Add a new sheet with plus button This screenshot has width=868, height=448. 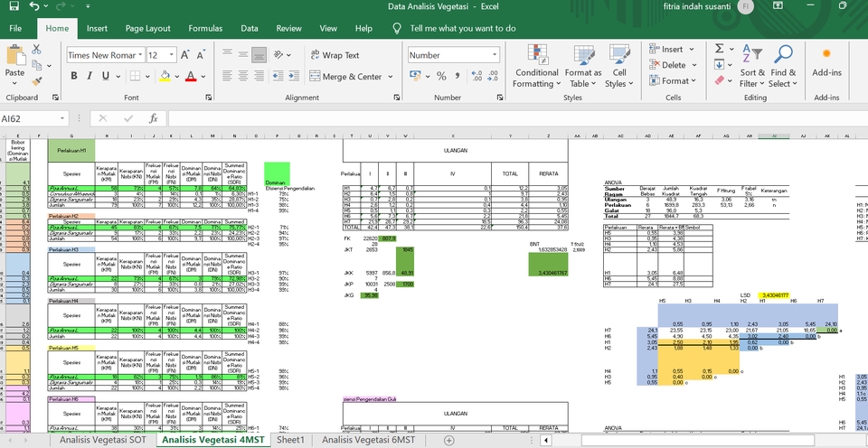click(449, 440)
